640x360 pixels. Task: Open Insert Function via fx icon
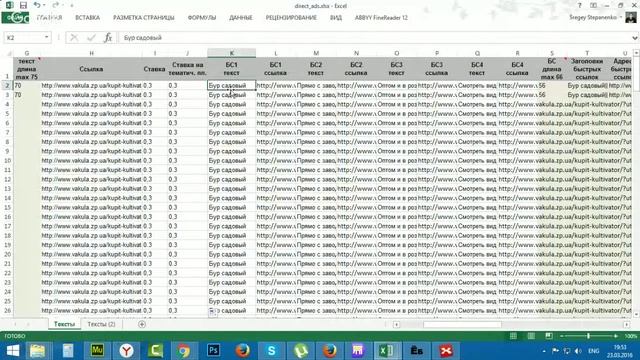(108, 38)
